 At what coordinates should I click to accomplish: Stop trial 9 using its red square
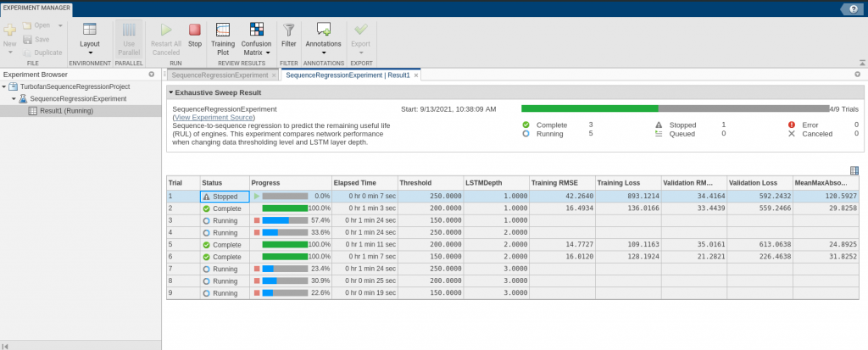[257, 293]
